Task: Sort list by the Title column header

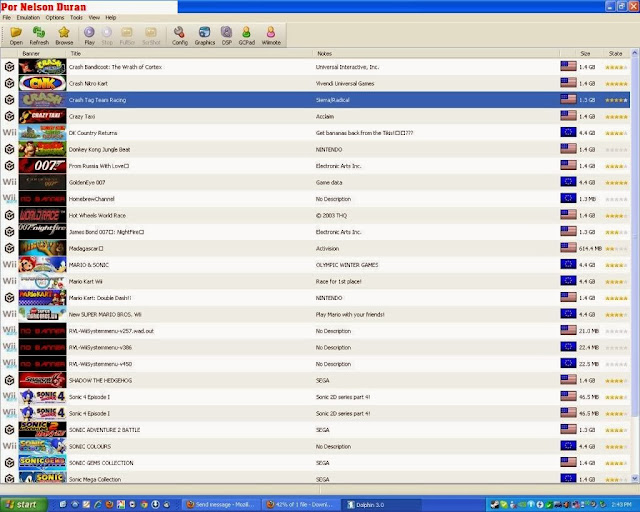Action: [190, 53]
